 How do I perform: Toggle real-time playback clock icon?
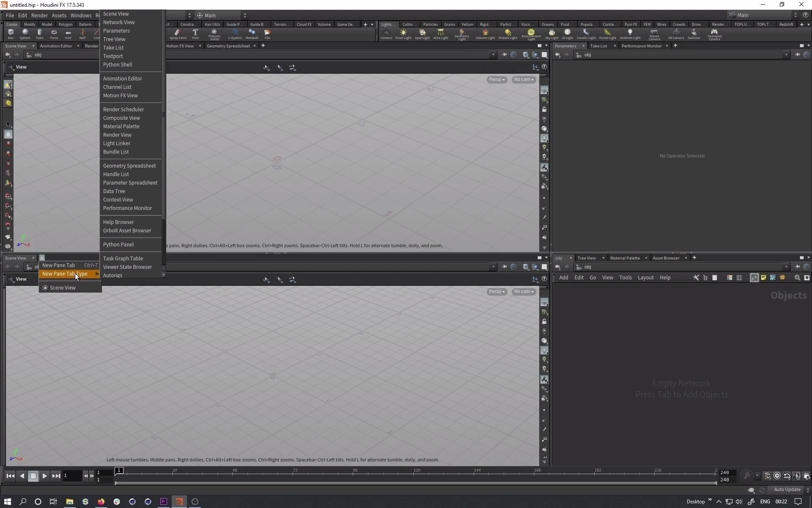[x=777, y=476]
